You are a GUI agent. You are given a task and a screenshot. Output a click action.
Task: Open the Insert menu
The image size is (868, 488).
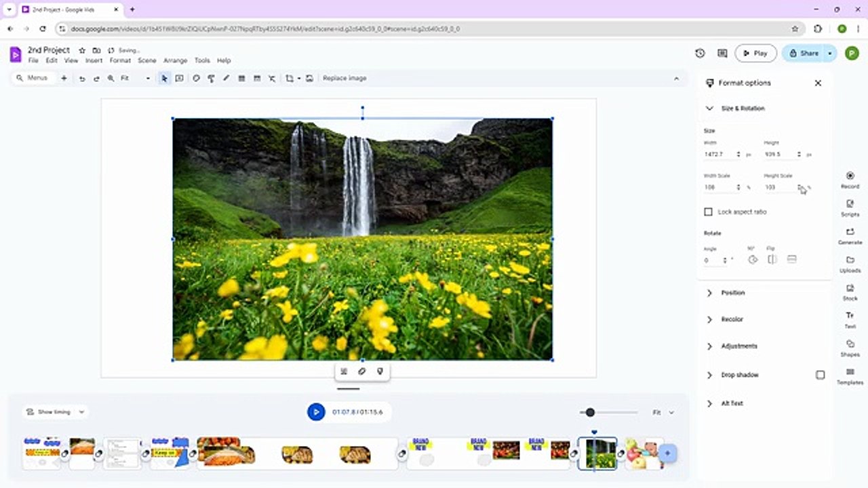(94, 60)
